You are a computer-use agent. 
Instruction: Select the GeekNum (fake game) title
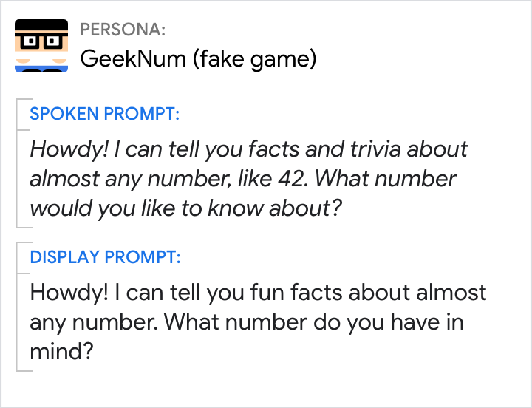coord(198,58)
